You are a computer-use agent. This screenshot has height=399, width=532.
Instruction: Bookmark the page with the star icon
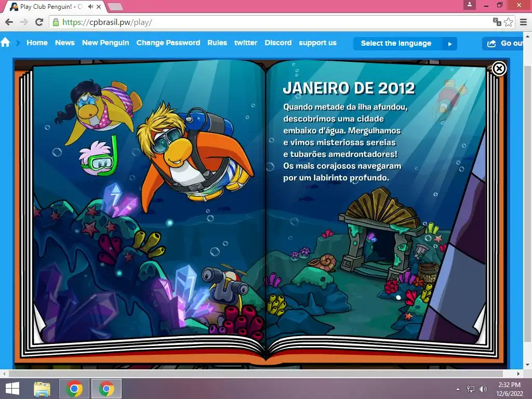point(508,22)
